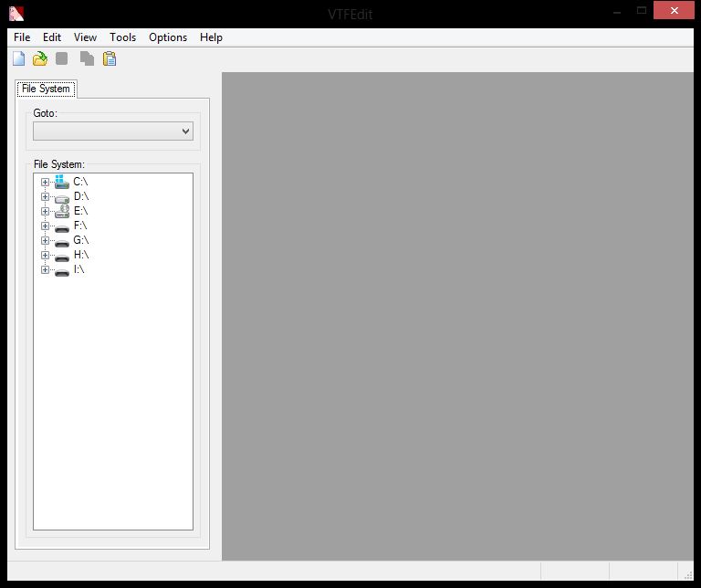Expand the G:\ drive node
Screen dimensions: 701x588
(x=45, y=240)
